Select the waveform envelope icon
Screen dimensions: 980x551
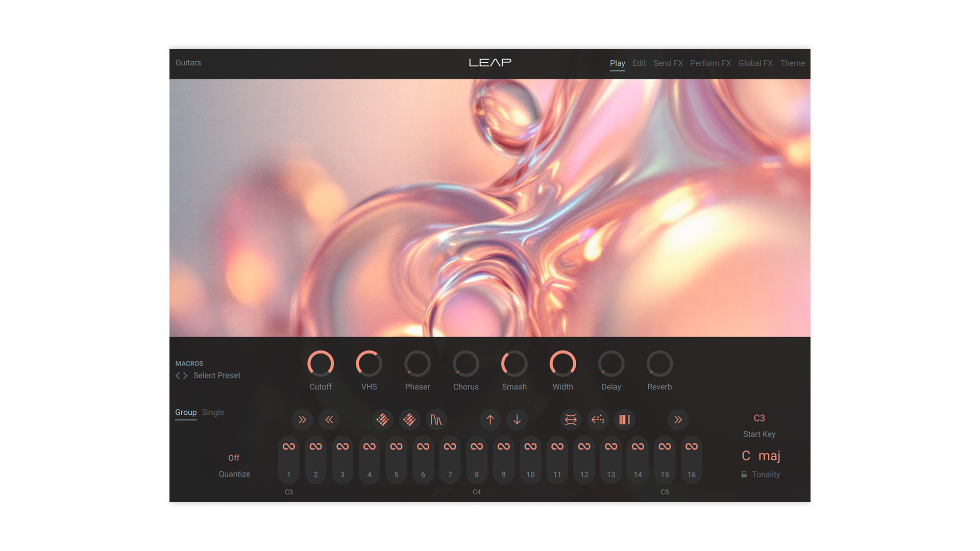coord(436,419)
